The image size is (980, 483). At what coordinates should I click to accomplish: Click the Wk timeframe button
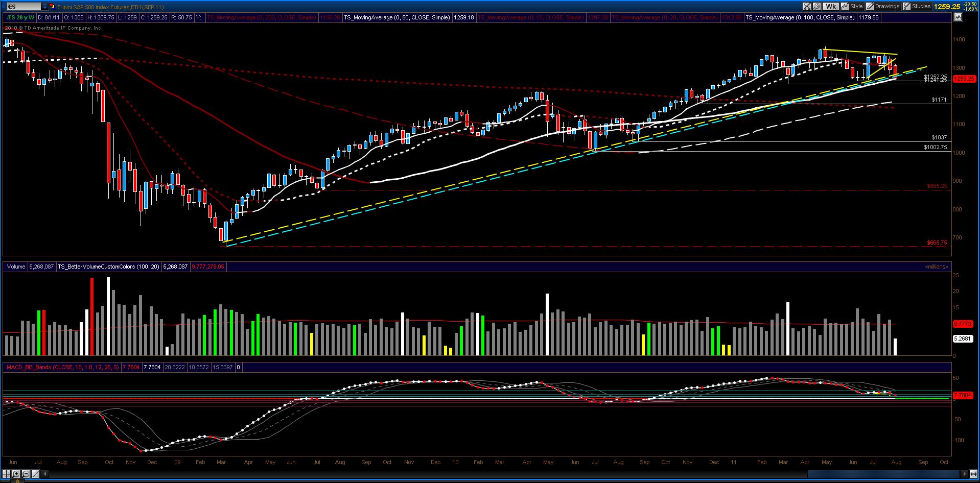[831, 7]
